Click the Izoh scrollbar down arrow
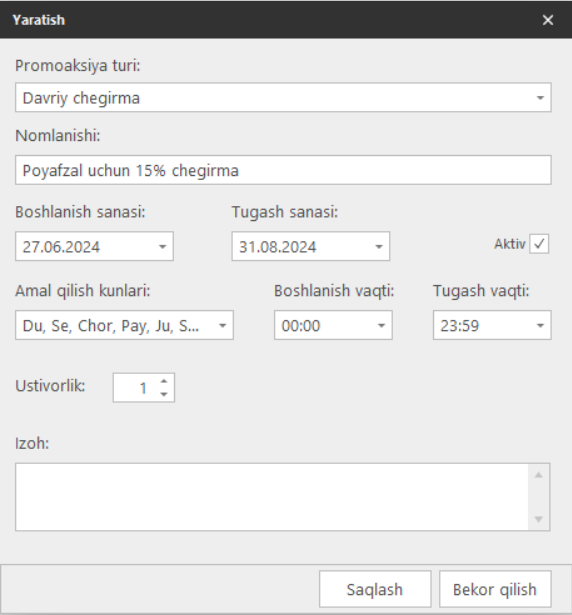Viewport: 572px width, 615px height. click(539, 519)
